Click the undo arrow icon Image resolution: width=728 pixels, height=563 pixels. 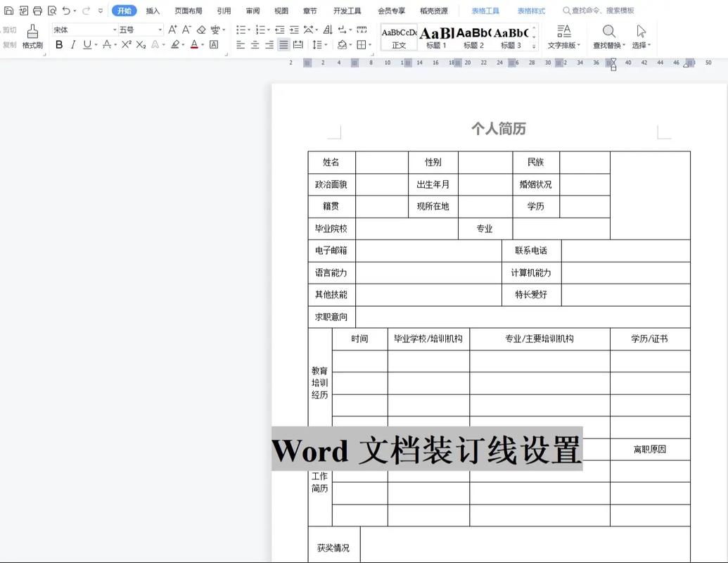pos(65,10)
